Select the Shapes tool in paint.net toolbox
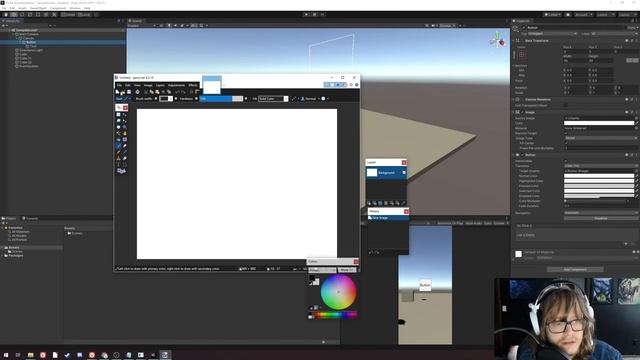Image resolution: width=640 pixels, height=360 pixels. [x=121, y=171]
